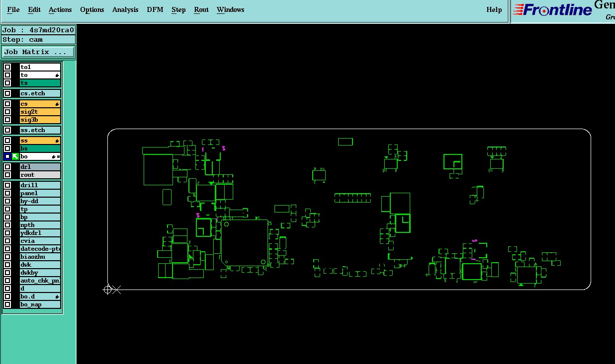This screenshot has width=615, height=364.
Task: Toggle display checkbox for layer drl
Action: tap(7, 167)
